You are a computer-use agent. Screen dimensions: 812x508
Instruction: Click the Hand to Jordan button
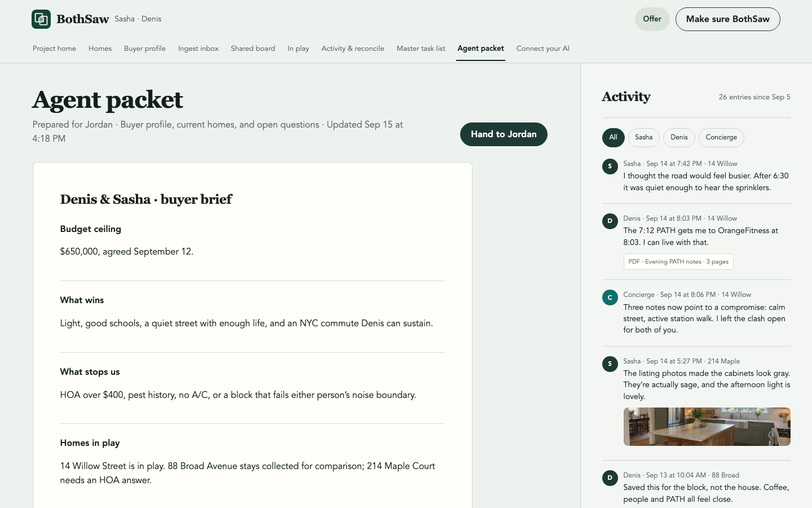tap(504, 134)
